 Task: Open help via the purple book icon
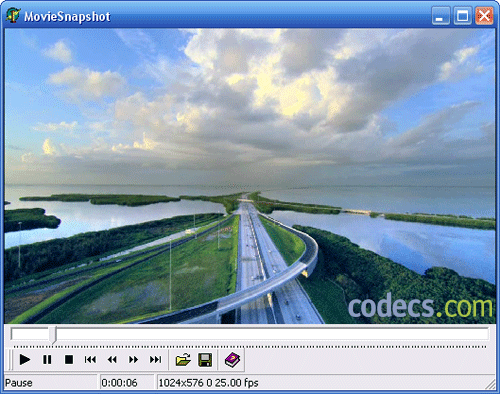232,360
